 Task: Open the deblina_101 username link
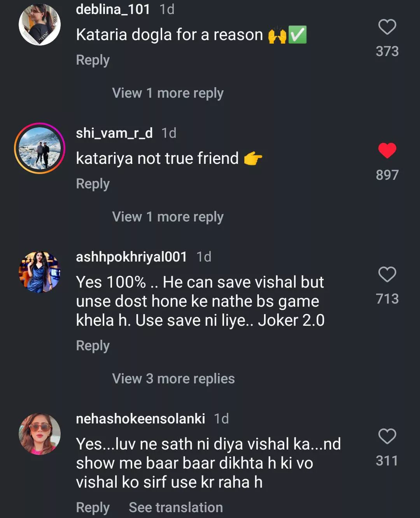[x=113, y=9]
